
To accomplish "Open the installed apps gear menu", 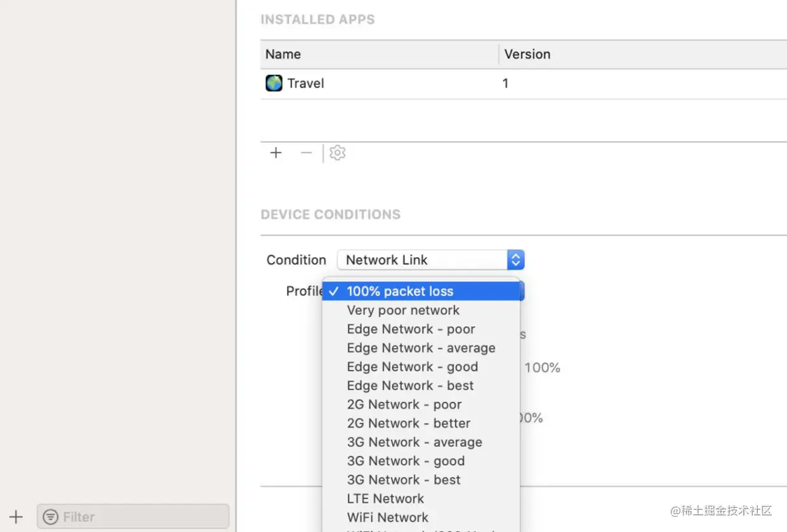I will (x=338, y=153).
